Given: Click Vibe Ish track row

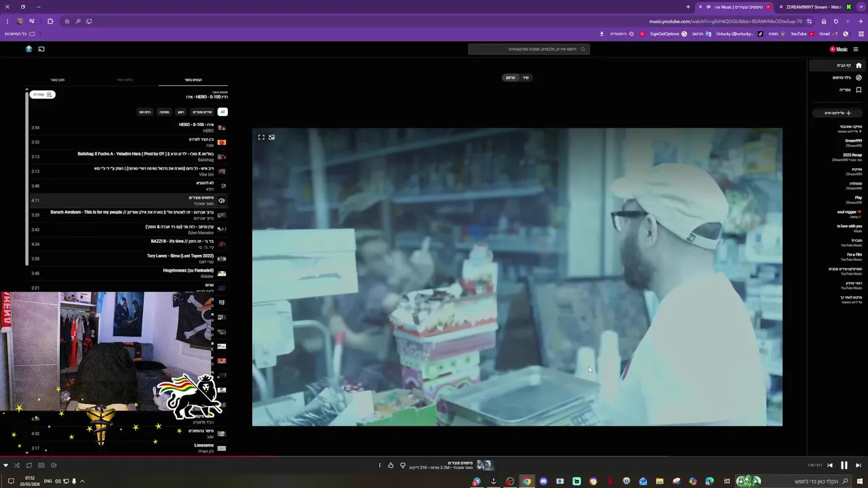Looking at the screenshot, I should [x=129, y=171].
